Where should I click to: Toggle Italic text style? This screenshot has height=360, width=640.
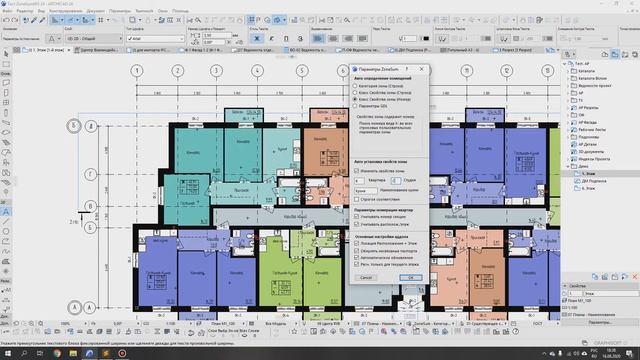[x=271, y=38]
